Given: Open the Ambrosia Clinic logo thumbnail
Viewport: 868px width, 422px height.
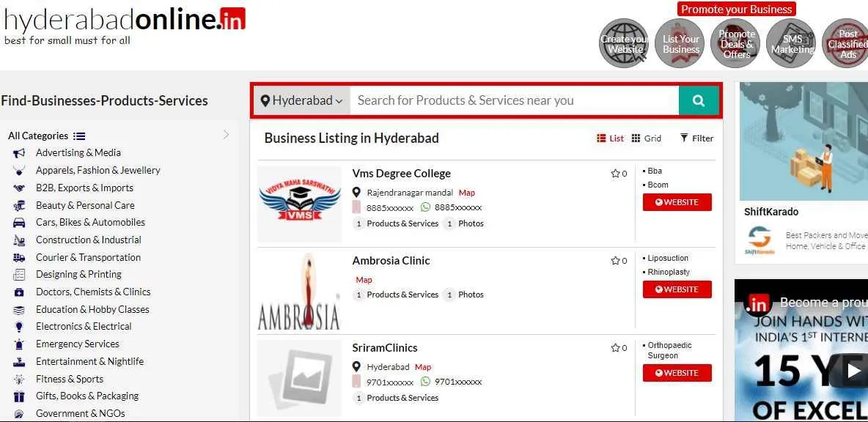Looking at the screenshot, I should tap(299, 291).
